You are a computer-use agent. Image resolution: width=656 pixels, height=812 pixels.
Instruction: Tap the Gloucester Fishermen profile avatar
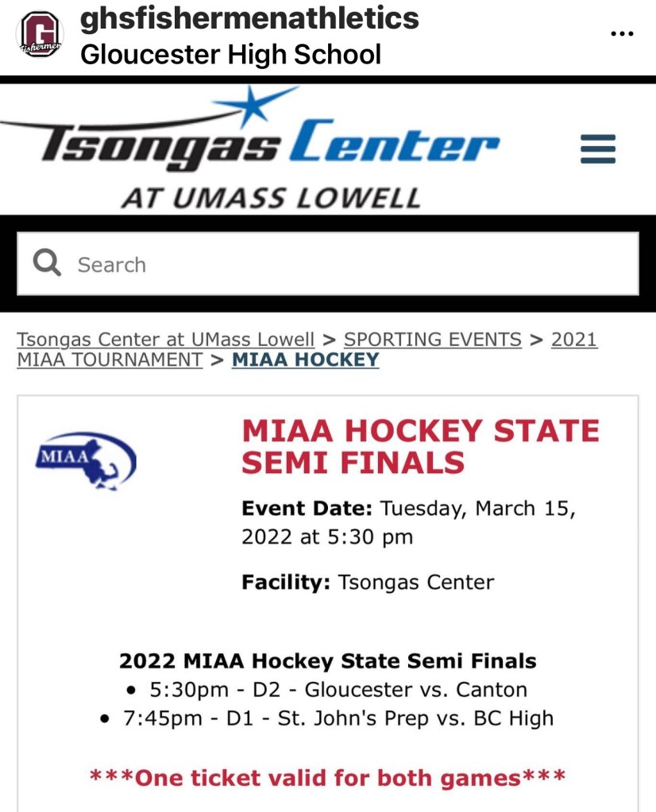click(x=41, y=35)
